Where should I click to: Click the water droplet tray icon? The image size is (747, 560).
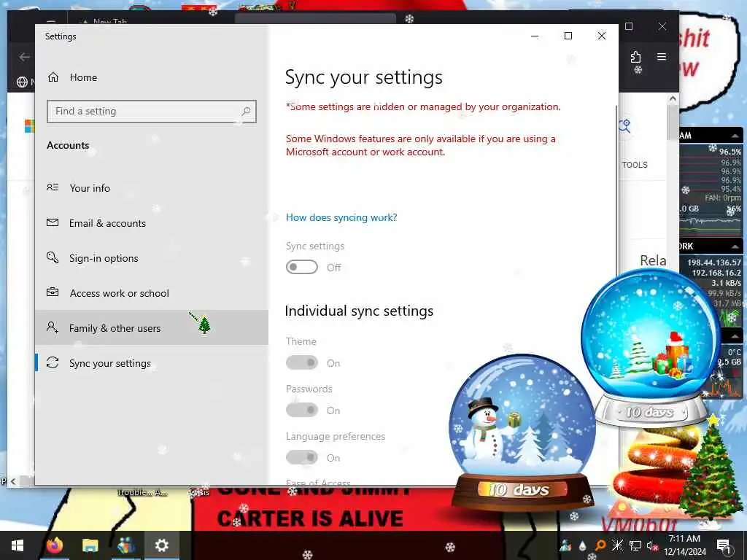pyautogui.click(x=582, y=545)
